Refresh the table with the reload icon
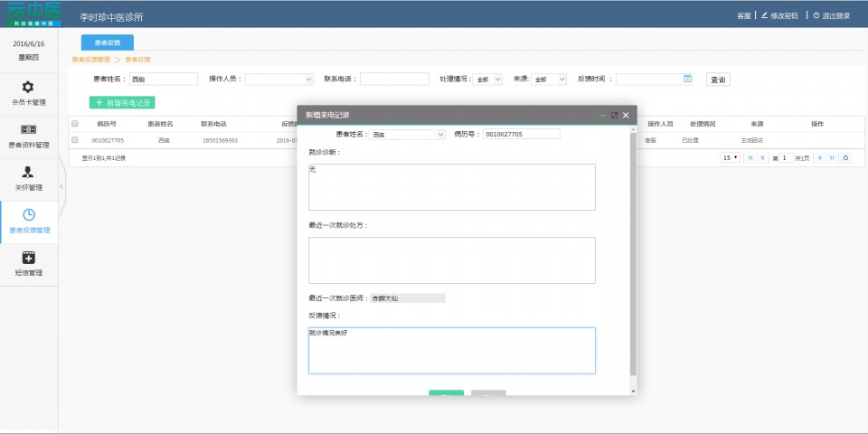The width and height of the screenshot is (868, 434). (x=845, y=157)
